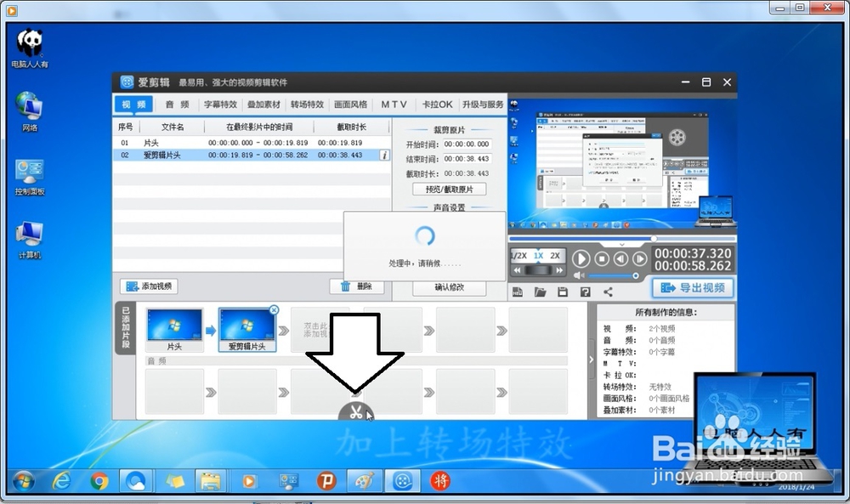Click the 截取时长 column header
The height and width of the screenshot is (504, 850).
351,127
